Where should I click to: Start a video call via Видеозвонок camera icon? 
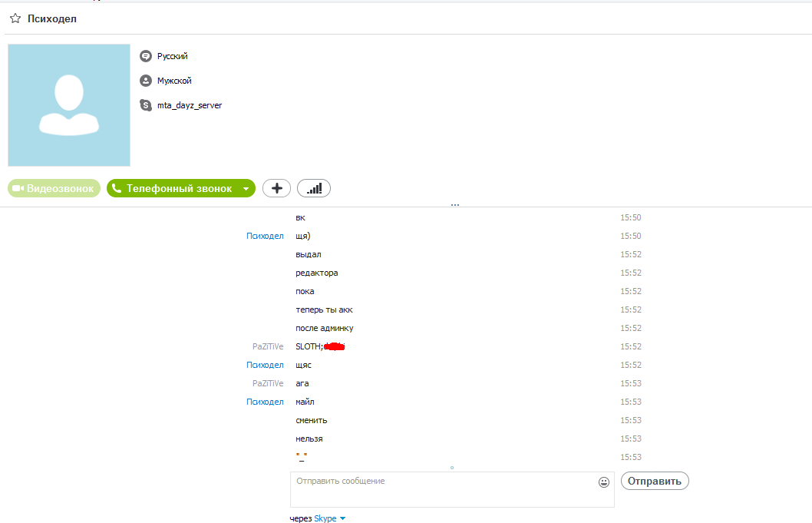point(18,188)
